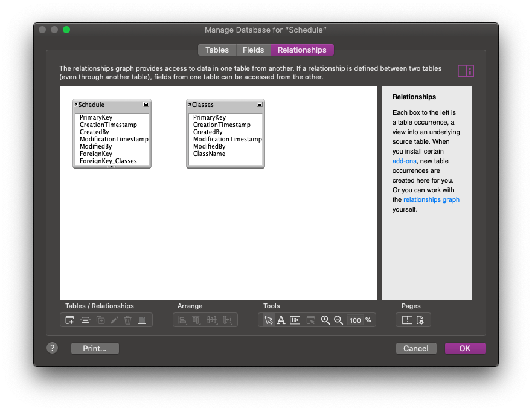The image size is (532, 411).
Task: Click the select related tables icon
Action: click(x=310, y=320)
